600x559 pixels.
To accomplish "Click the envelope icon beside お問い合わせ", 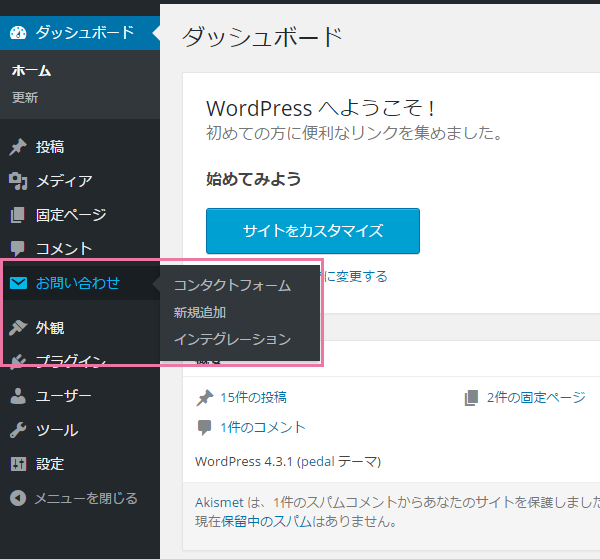I will [18, 283].
